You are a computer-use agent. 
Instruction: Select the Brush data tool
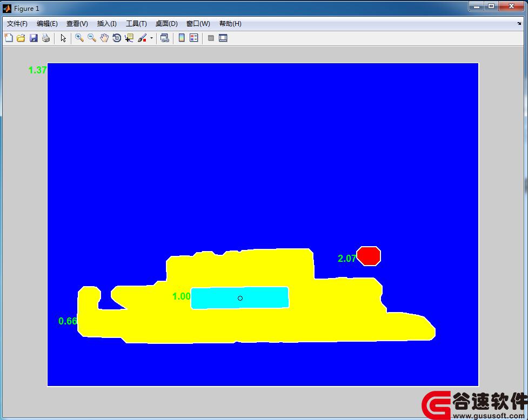[143, 38]
